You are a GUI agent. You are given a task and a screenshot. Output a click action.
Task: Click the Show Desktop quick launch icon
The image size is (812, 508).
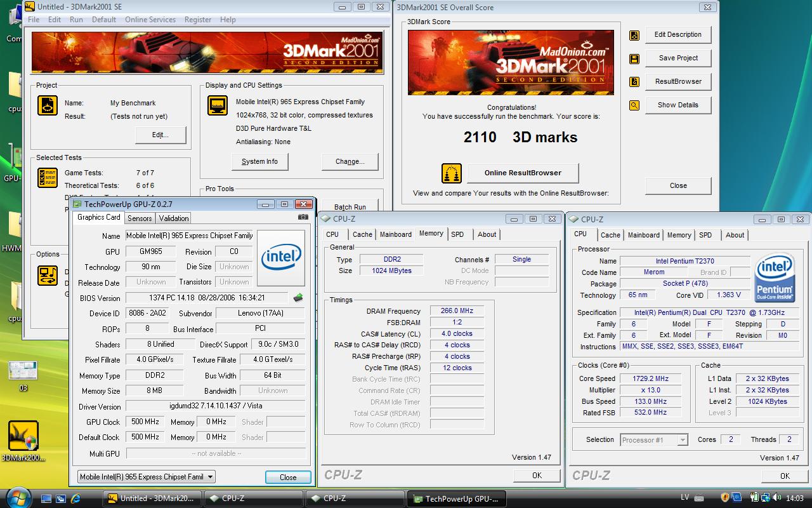[46, 498]
